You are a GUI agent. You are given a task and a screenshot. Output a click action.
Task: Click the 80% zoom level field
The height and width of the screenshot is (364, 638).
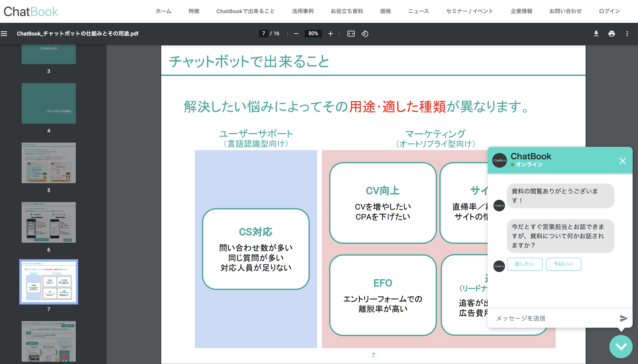[x=313, y=33]
